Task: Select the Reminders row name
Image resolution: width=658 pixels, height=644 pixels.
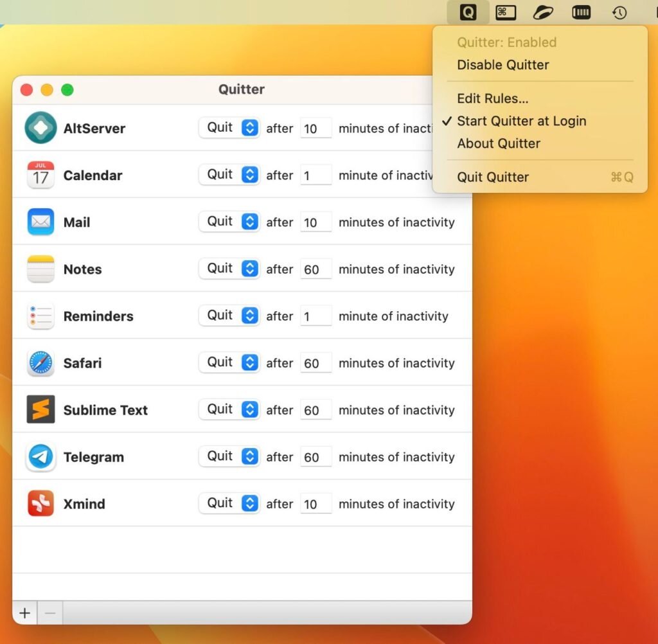Action: 98,317
